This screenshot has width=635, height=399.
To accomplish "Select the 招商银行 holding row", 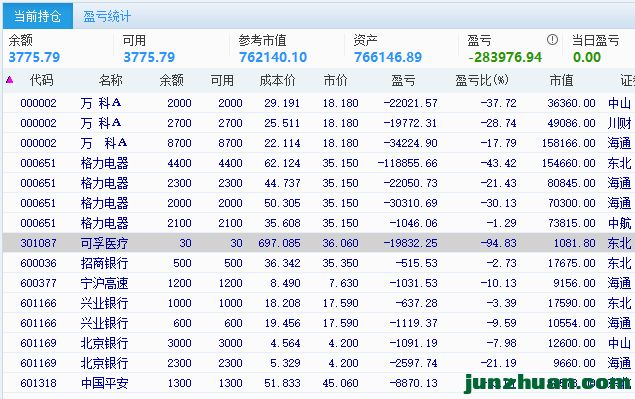I will pos(319,263).
